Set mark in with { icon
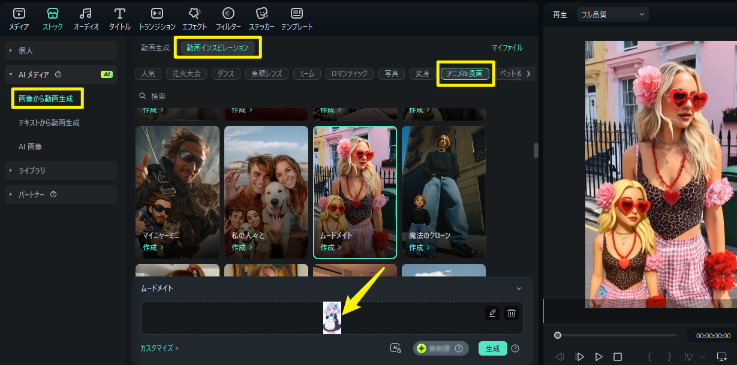Image resolution: width=737 pixels, height=365 pixels. [649, 357]
